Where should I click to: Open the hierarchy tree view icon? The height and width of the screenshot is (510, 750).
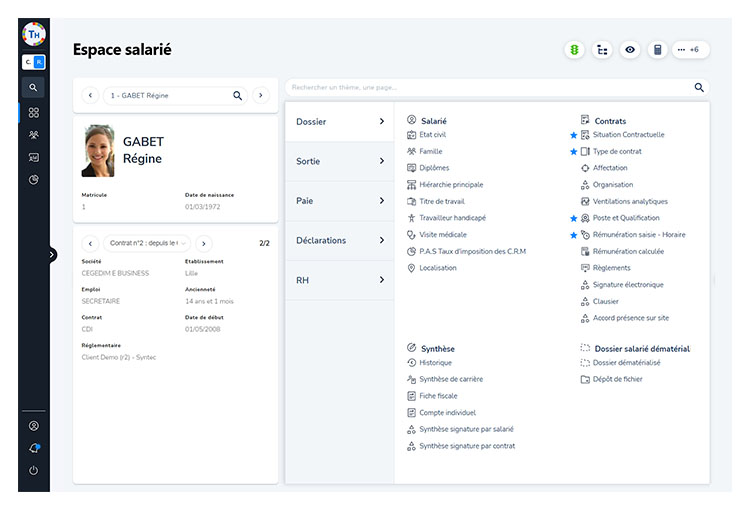pyautogui.click(x=602, y=49)
